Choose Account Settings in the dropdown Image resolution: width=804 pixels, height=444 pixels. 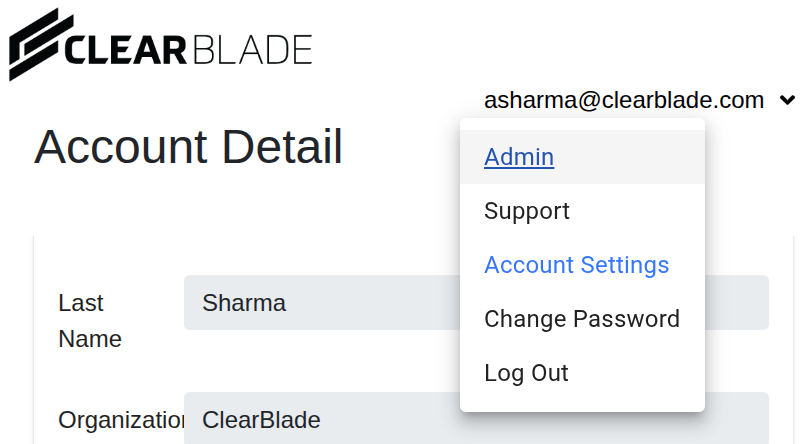tap(576, 265)
